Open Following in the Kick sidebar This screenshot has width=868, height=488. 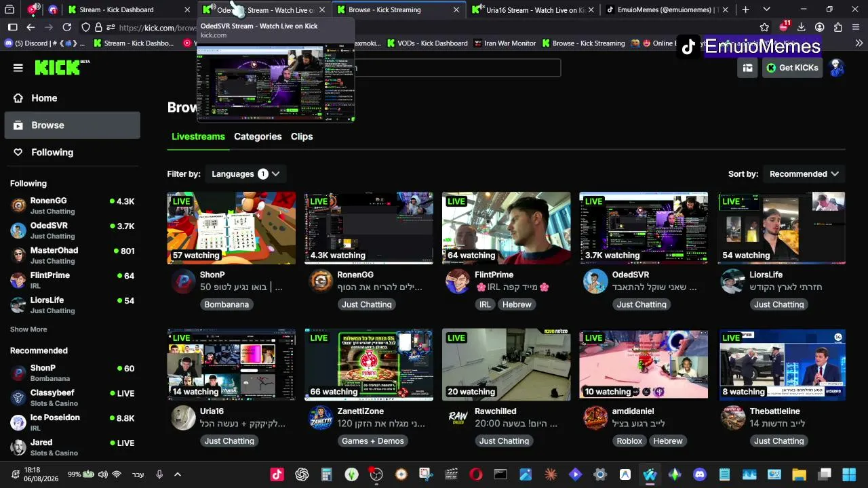coord(72,152)
